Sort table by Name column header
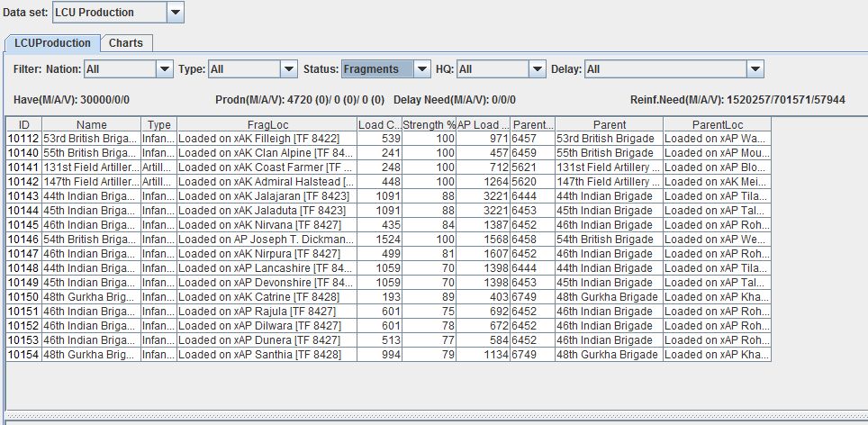Viewport: 868px width, 425px height. click(x=91, y=124)
